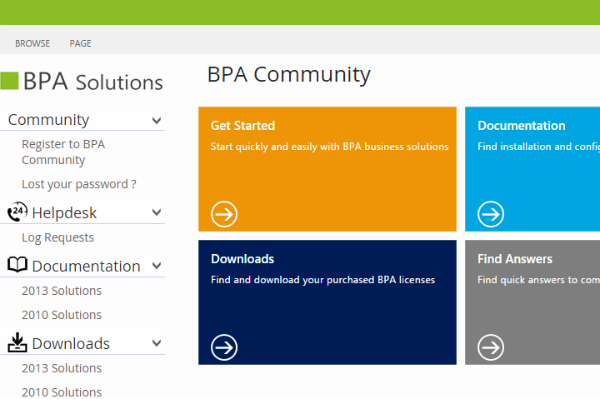Open 2013 Solutions under Downloads
The image size is (600, 399).
click(62, 368)
